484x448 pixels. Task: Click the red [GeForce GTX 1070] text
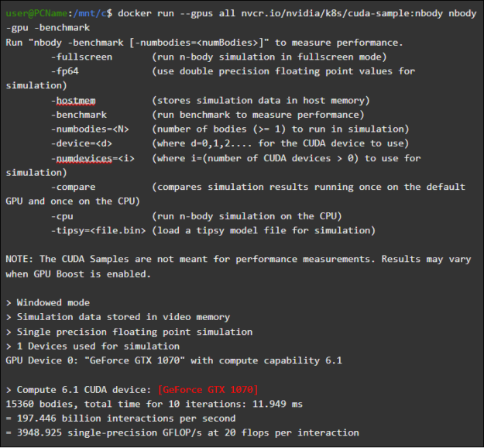pyautogui.click(x=208, y=390)
